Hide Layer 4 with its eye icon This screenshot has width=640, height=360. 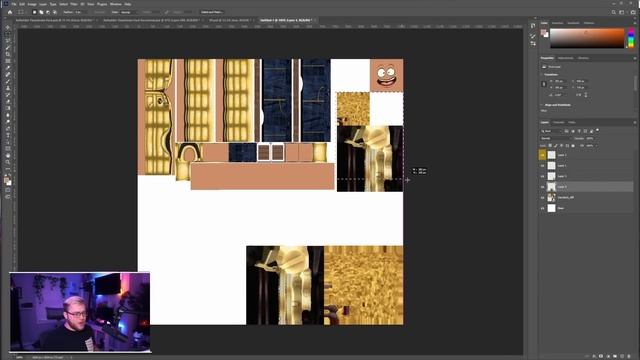tap(542, 187)
